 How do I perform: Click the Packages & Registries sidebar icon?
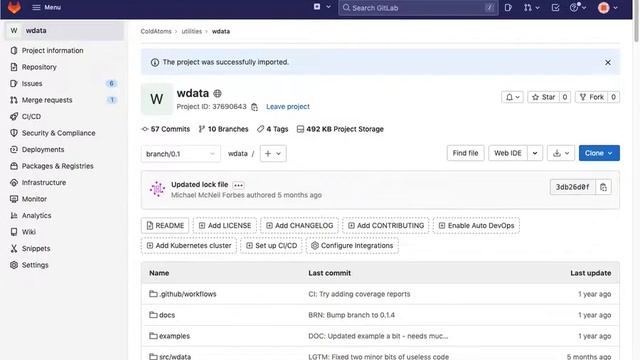14,166
